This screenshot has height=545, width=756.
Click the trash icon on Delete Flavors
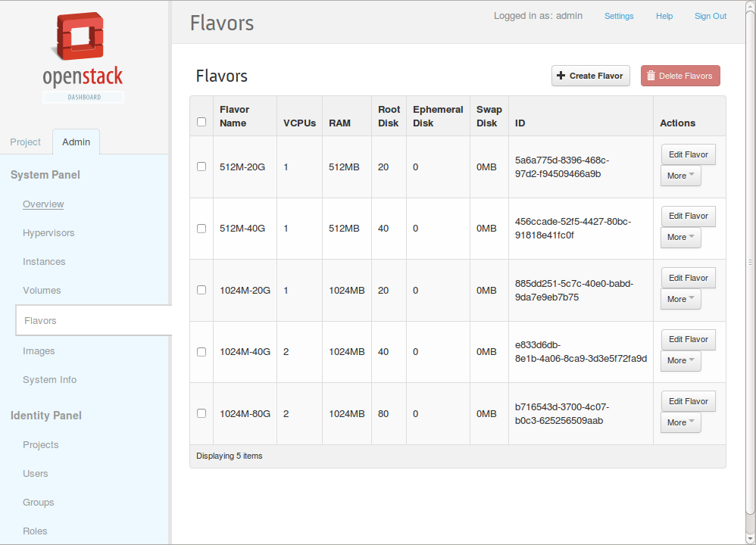click(651, 76)
